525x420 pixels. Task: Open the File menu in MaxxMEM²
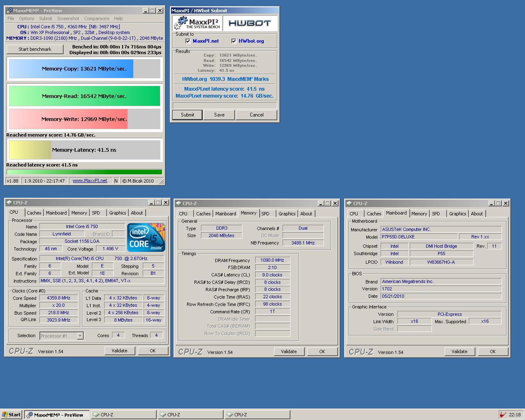pos(11,18)
